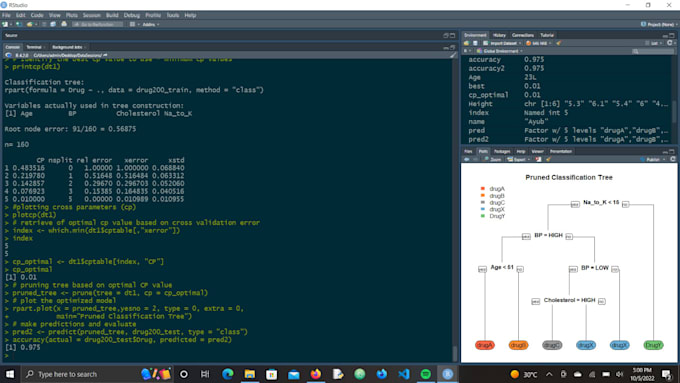The height and width of the screenshot is (383, 680).
Task: Open the Code menu
Action: pos(37,15)
